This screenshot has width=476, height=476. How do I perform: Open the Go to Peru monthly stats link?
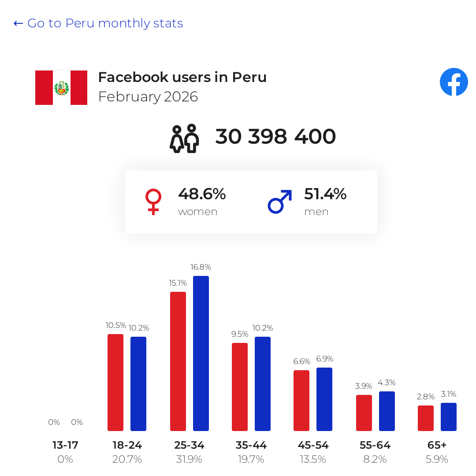click(98, 23)
